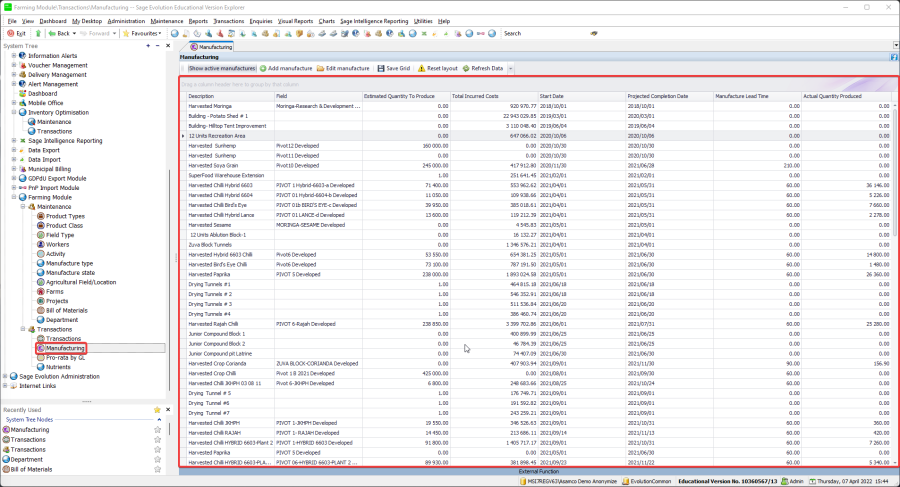Toggle favourite star for Department in Recently Used
The width and height of the screenshot is (900, 487).
pyautogui.click(x=157, y=459)
